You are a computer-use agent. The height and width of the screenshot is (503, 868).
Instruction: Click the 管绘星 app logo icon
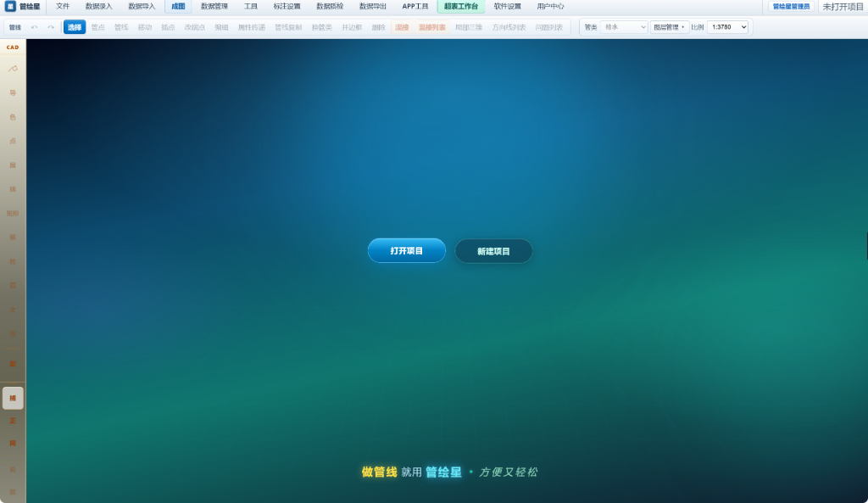coord(10,7)
